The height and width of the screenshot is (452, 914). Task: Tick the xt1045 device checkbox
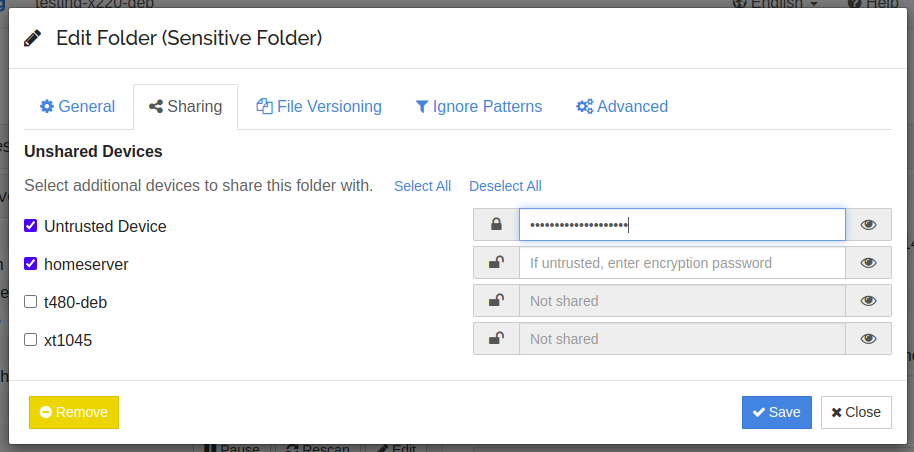click(x=31, y=340)
